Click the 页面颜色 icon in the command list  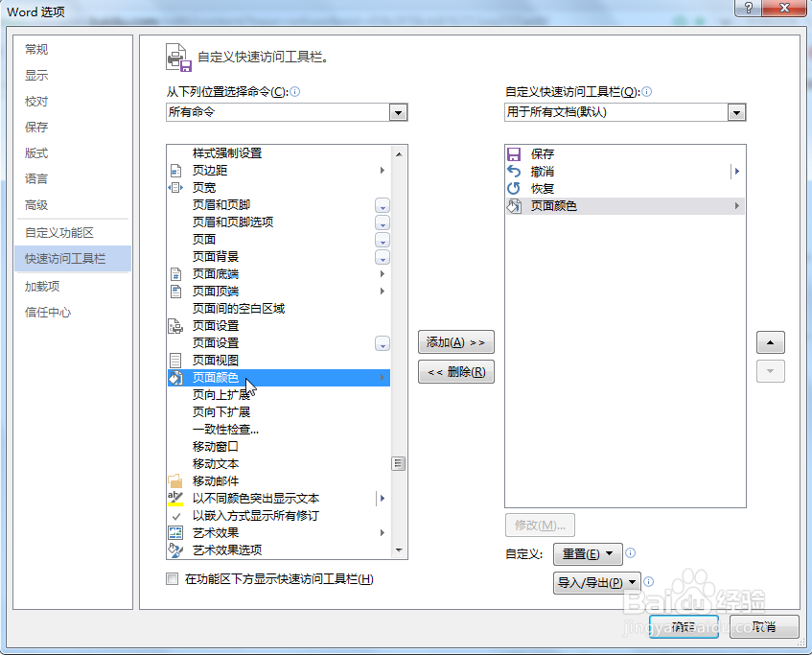176,377
